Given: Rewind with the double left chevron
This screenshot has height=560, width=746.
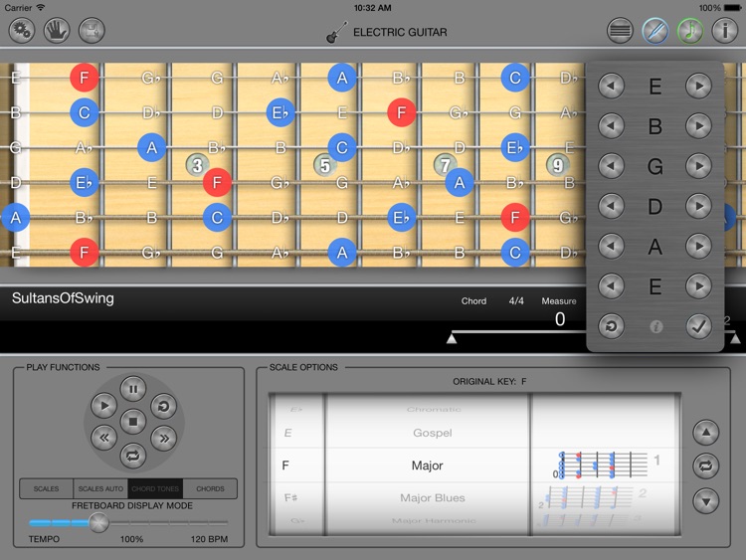Looking at the screenshot, I should tap(103, 438).
